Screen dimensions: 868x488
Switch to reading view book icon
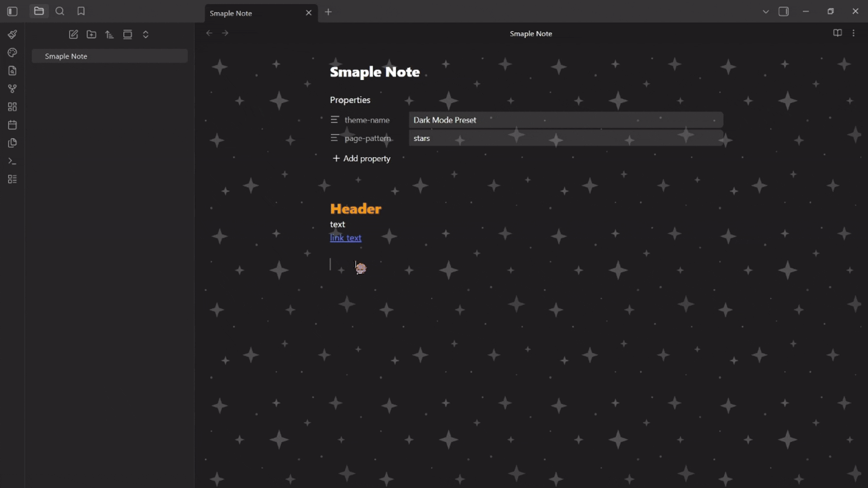click(x=837, y=33)
